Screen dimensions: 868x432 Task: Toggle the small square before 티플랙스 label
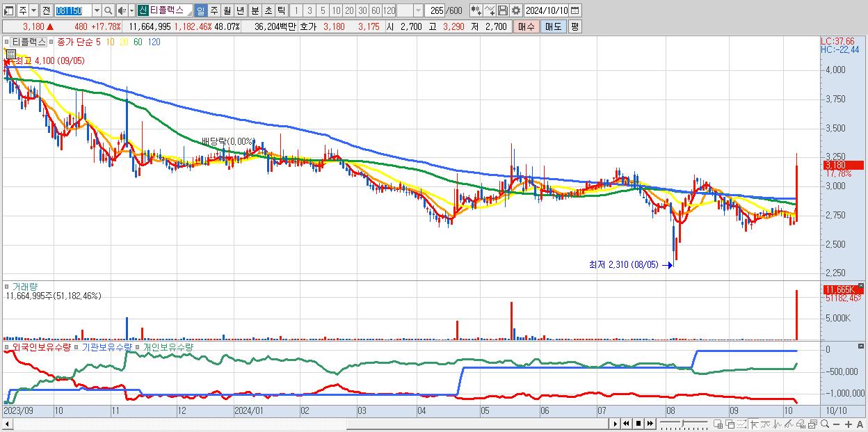[7, 42]
